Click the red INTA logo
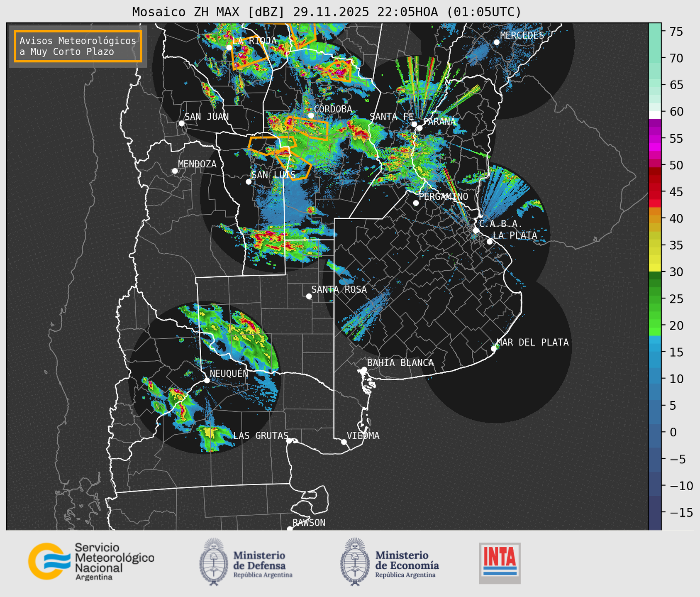This screenshot has height=597, width=700. [500, 563]
